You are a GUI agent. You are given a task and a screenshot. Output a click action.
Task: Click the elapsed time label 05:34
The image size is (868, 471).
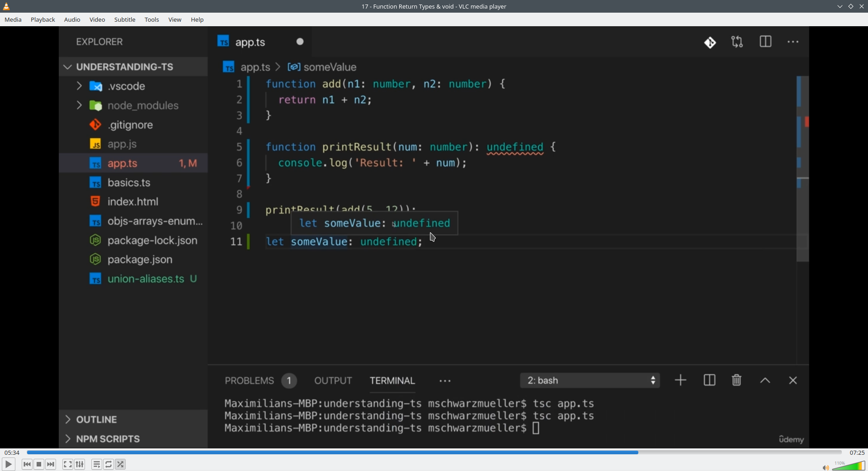12,452
